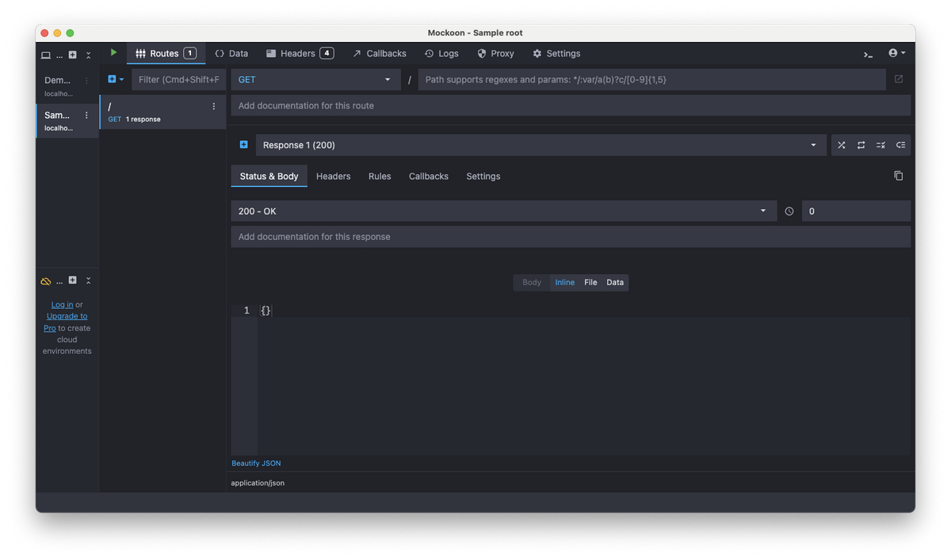The height and width of the screenshot is (560, 951).
Task: Click the route path input field
Action: (x=651, y=79)
